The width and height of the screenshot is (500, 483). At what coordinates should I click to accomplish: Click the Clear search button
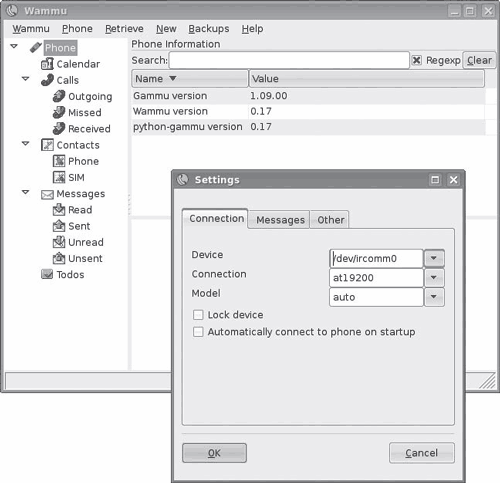479,60
